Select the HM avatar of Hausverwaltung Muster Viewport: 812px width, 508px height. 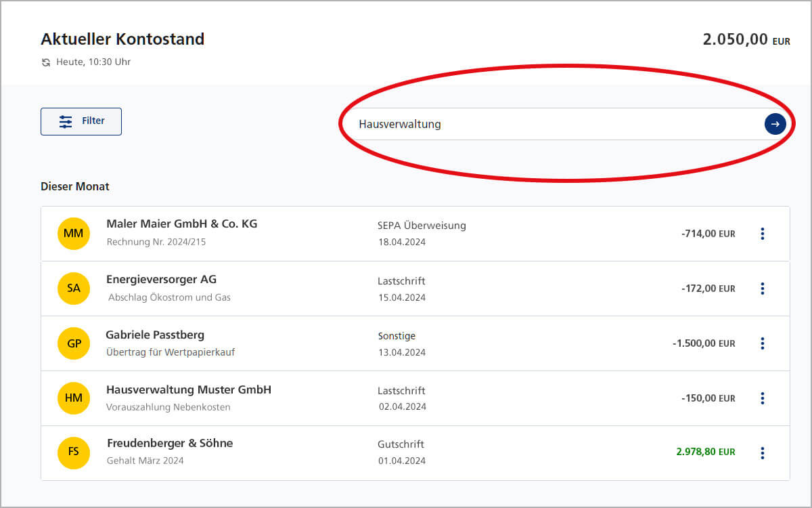click(x=74, y=398)
